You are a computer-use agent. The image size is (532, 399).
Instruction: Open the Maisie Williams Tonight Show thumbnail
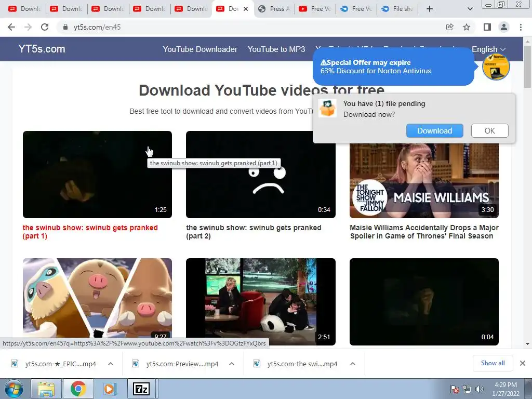(x=424, y=180)
